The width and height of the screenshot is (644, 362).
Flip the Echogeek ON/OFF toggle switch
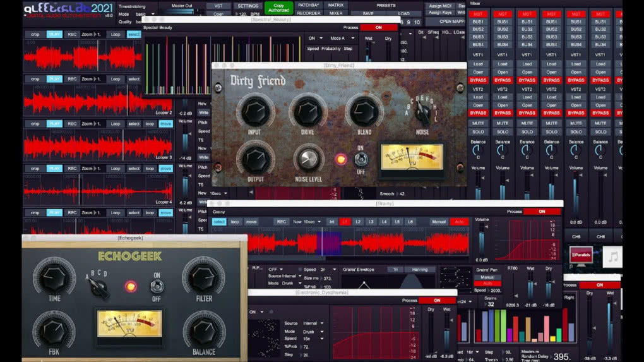pos(157,286)
